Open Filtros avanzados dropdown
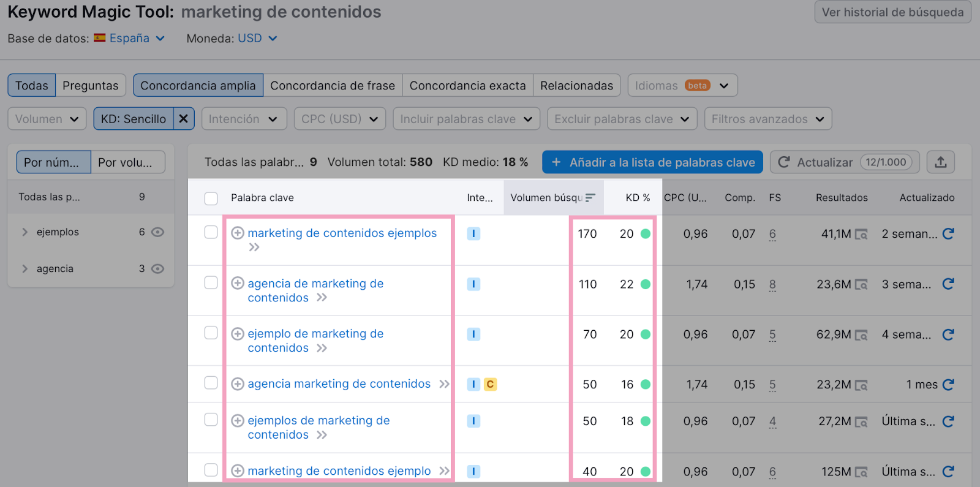The height and width of the screenshot is (487, 980). click(x=768, y=119)
